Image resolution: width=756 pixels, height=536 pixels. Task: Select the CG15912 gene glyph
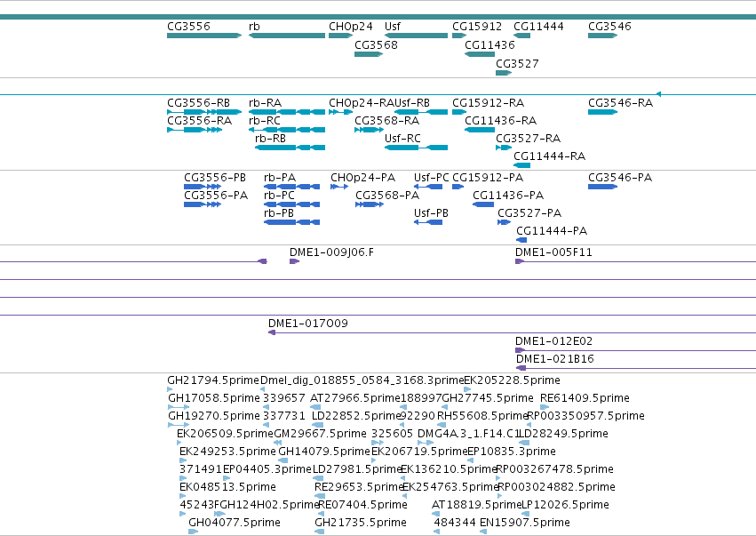coord(459,36)
